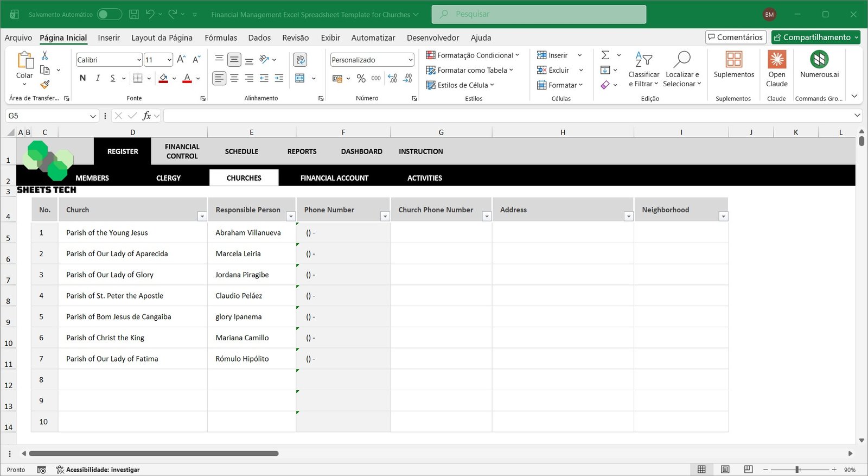Open the Personalizado number format dropdown

coord(410,60)
